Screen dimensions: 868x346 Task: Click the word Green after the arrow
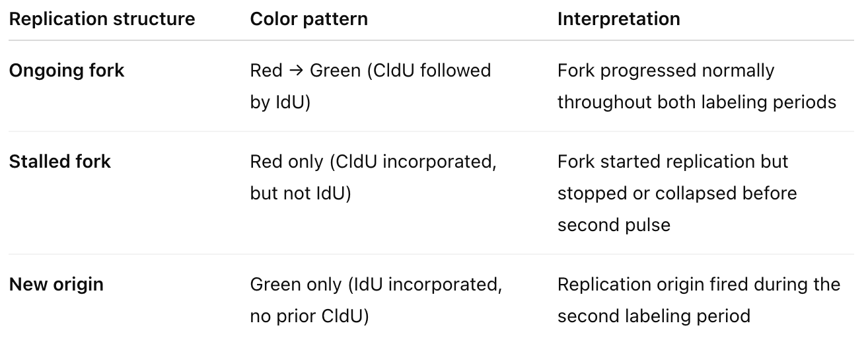[x=335, y=71]
